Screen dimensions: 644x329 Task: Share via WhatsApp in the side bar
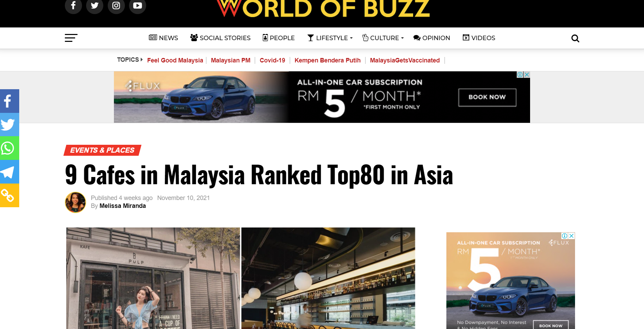9,148
